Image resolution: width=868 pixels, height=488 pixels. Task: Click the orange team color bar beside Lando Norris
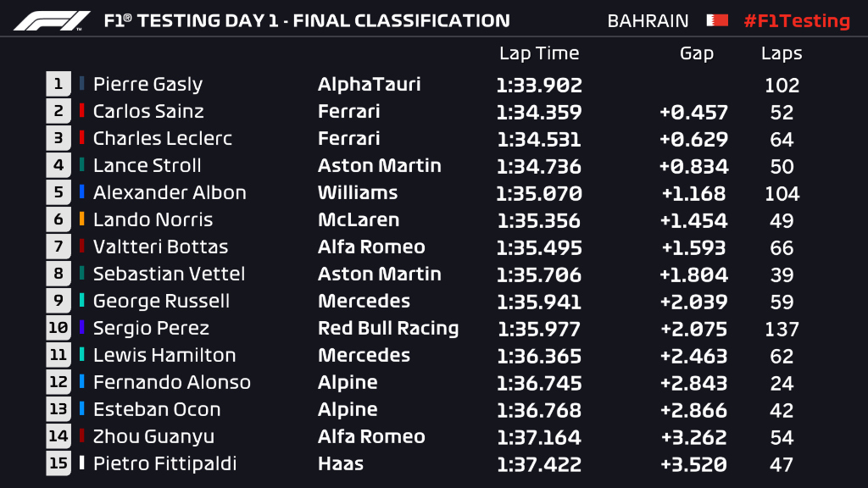pos(81,219)
